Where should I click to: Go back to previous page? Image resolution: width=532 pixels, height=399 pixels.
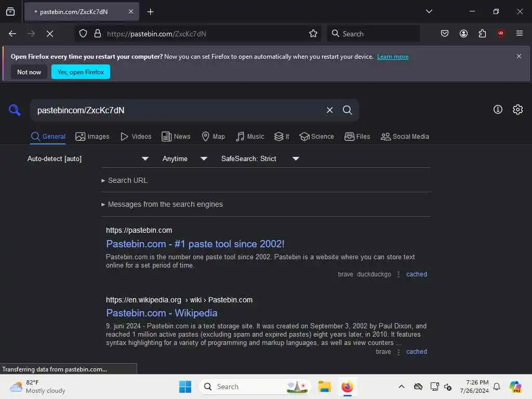pyautogui.click(x=12, y=34)
